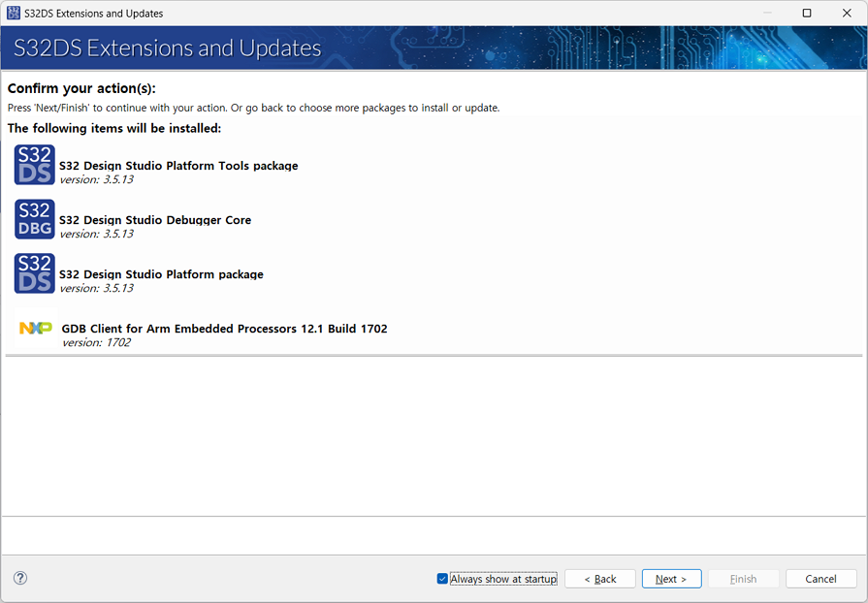Go back using the Back button
Image resolution: width=868 pixels, height=603 pixels.
pos(599,578)
